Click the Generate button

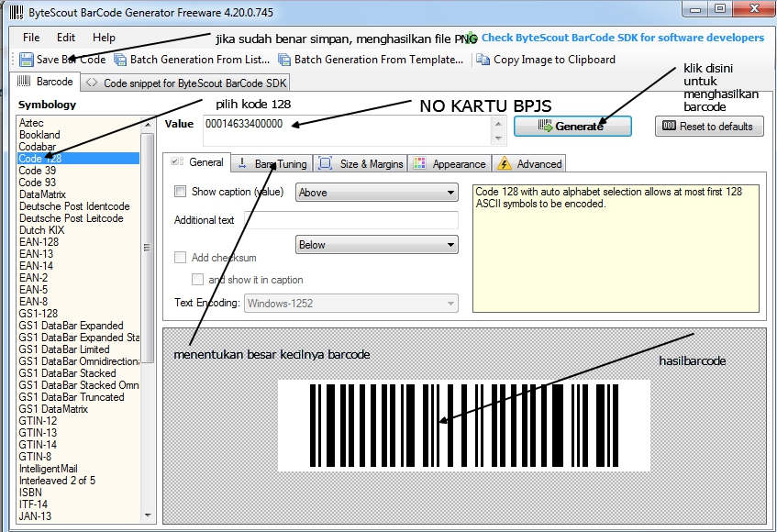[x=572, y=124]
